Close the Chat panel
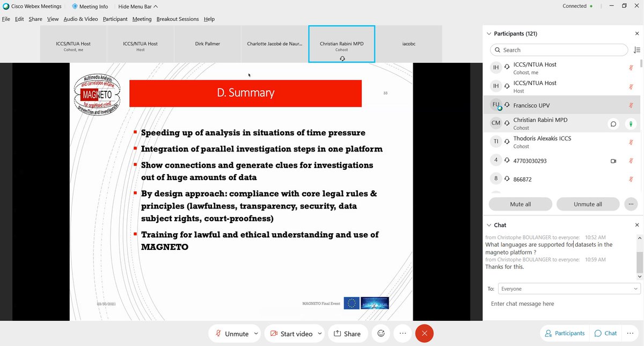 pyautogui.click(x=637, y=225)
